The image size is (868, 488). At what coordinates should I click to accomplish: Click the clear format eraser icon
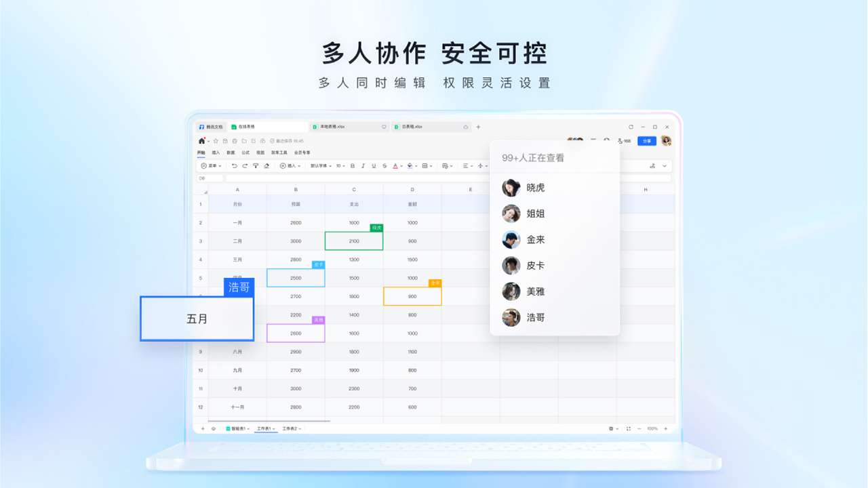[267, 166]
